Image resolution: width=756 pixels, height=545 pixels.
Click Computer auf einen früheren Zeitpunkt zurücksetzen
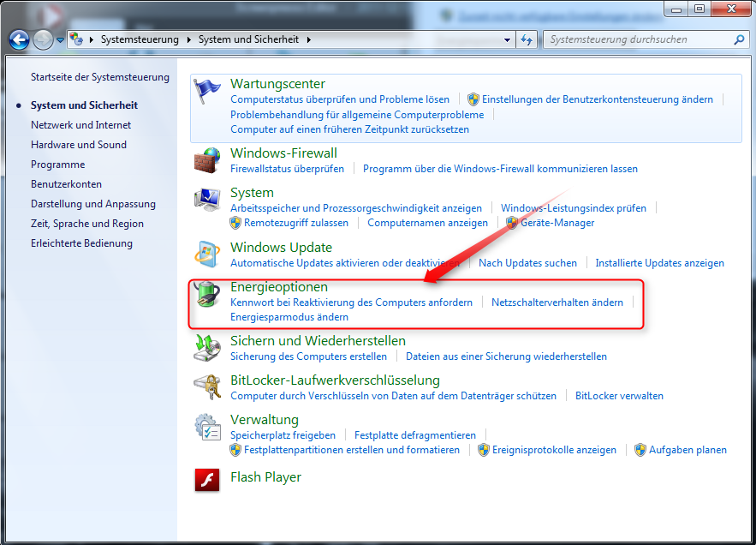[x=349, y=129]
